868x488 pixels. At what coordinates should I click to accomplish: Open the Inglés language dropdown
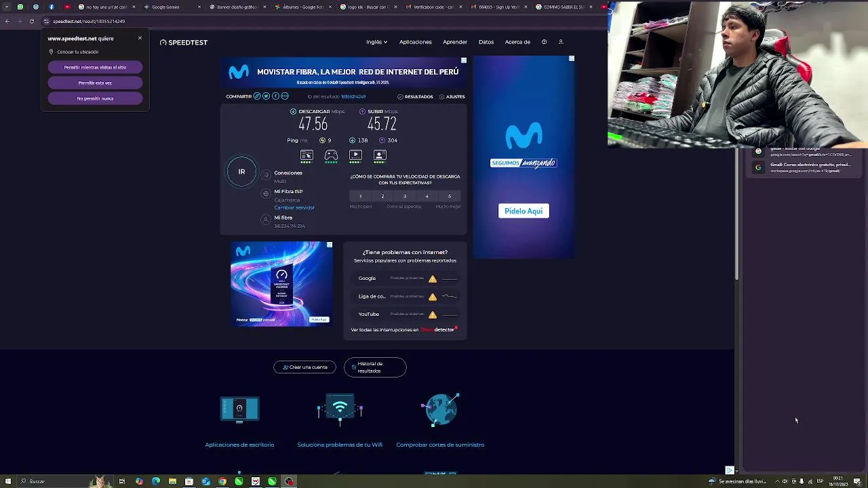376,42
